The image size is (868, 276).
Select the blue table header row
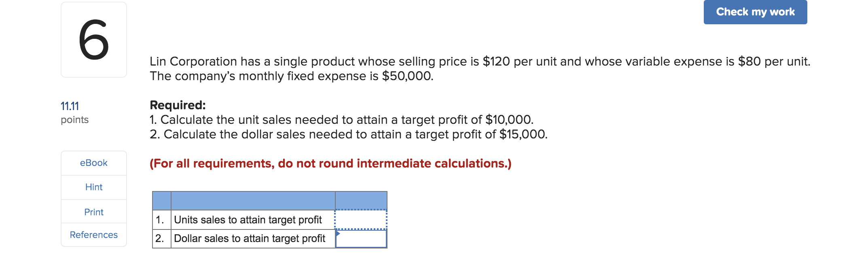269,200
